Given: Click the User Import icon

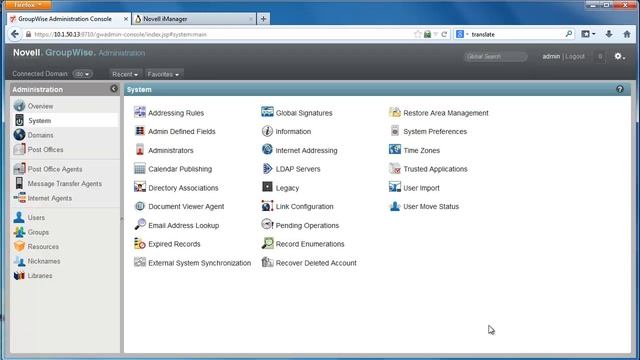Looking at the screenshot, I should pos(395,187).
